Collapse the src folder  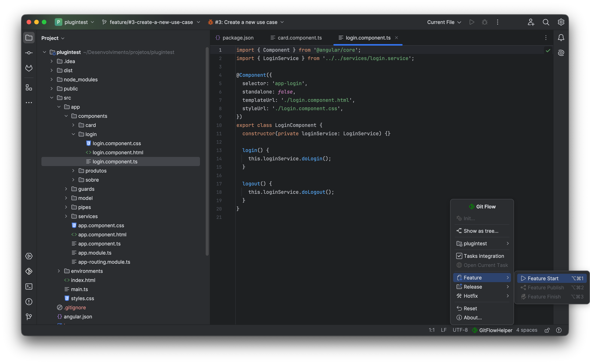click(52, 98)
